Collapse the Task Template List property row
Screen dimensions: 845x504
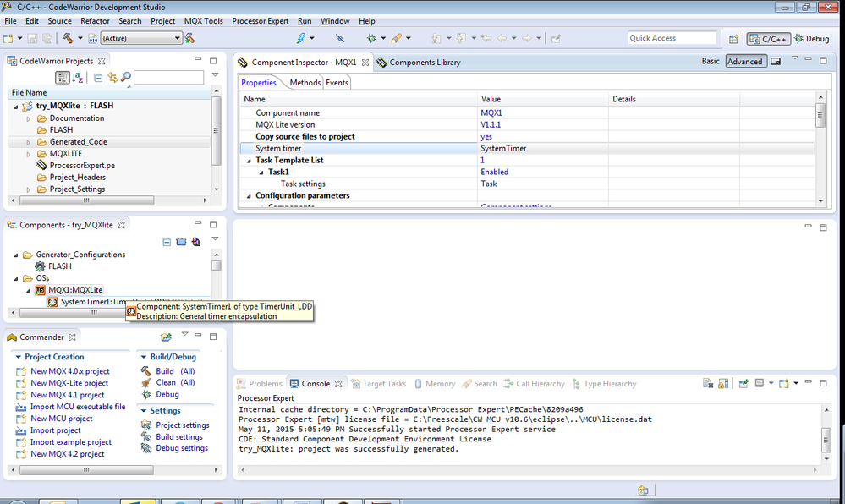[249, 160]
